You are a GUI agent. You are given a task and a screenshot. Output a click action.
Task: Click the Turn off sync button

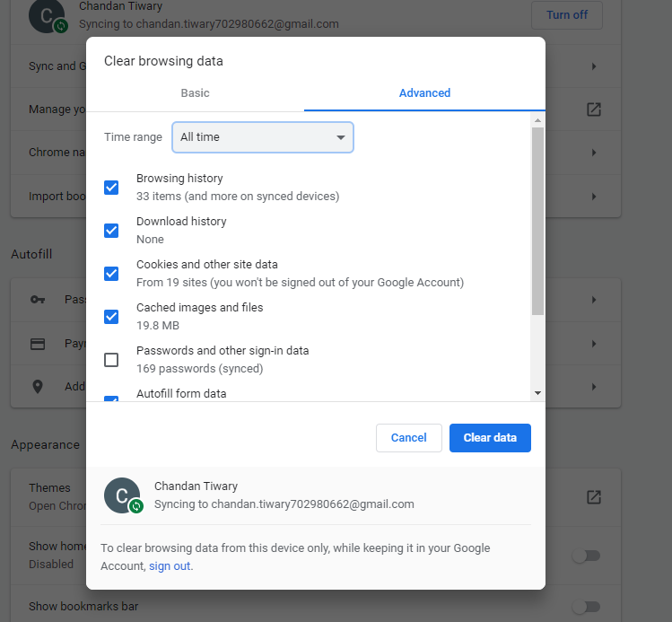point(567,15)
